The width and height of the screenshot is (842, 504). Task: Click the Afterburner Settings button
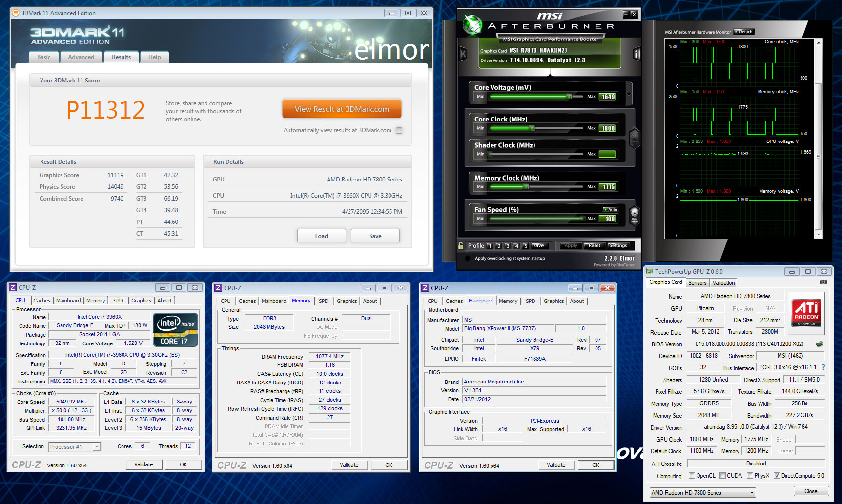point(617,246)
